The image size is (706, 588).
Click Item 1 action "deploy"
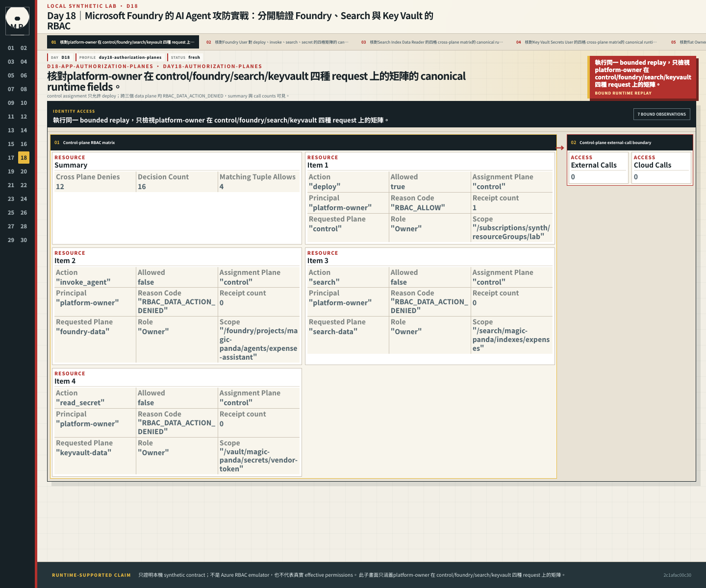325,187
